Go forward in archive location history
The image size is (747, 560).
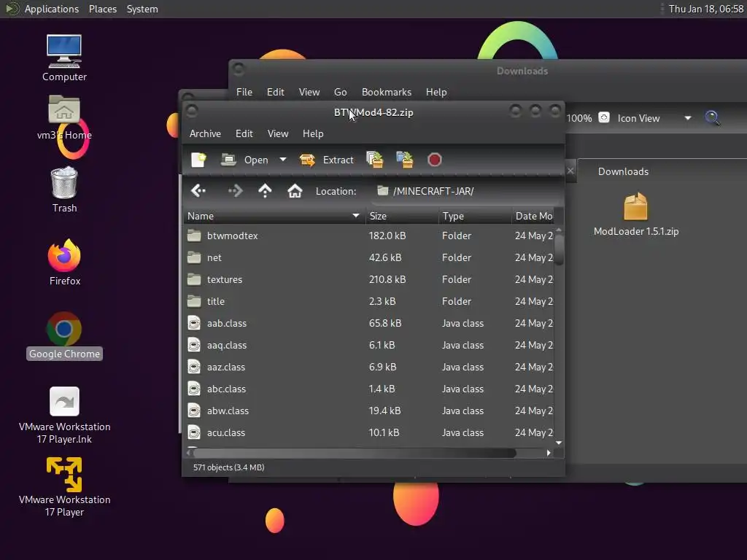[236, 191]
